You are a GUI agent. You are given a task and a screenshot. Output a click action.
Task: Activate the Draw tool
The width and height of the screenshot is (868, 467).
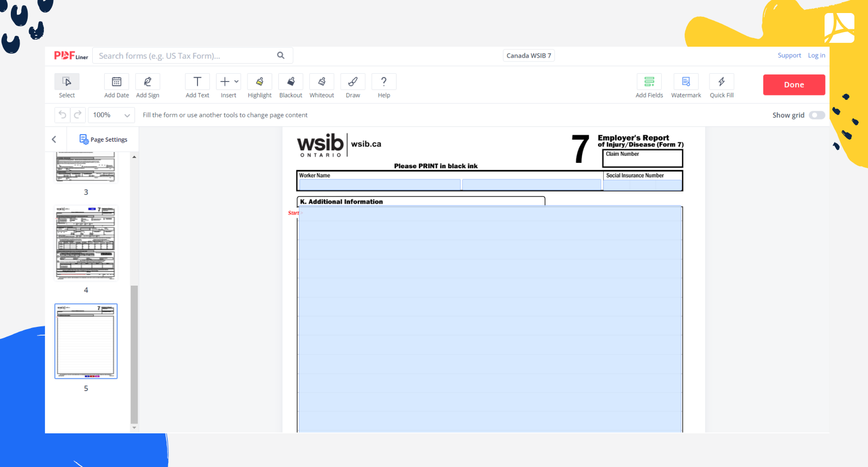tap(353, 82)
